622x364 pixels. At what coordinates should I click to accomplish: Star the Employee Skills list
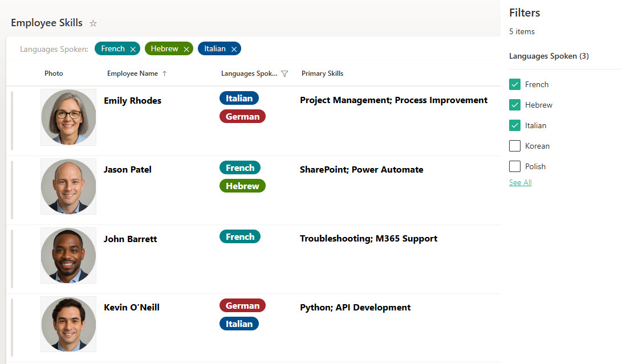point(93,23)
